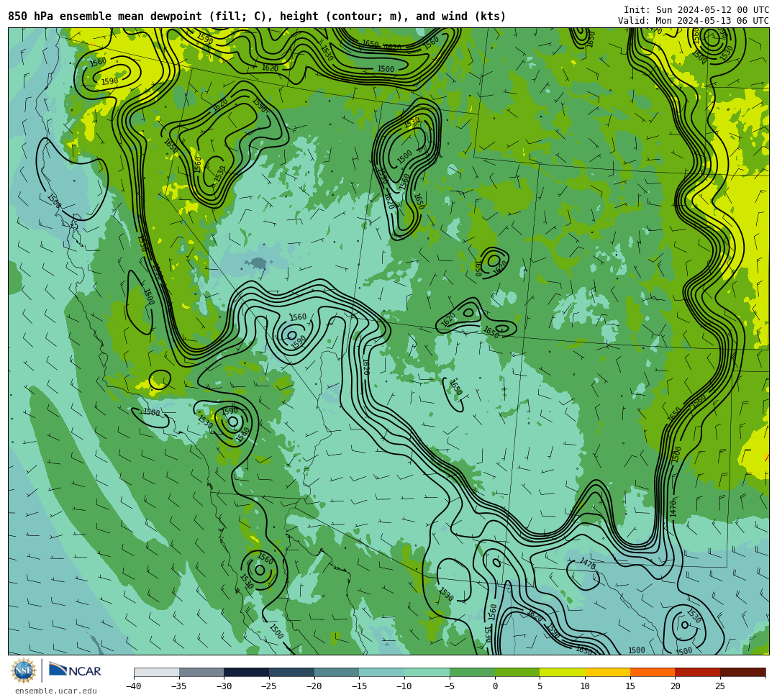Viewport: 777px width, 700px height.
Task: Click the -25 colorbar tick label
Action: 268,686
